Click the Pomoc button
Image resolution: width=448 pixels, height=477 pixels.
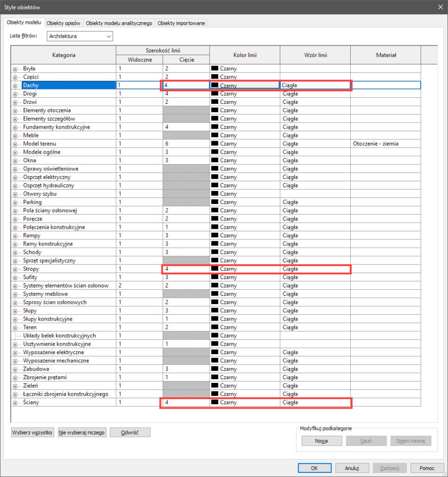pos(427,468)
